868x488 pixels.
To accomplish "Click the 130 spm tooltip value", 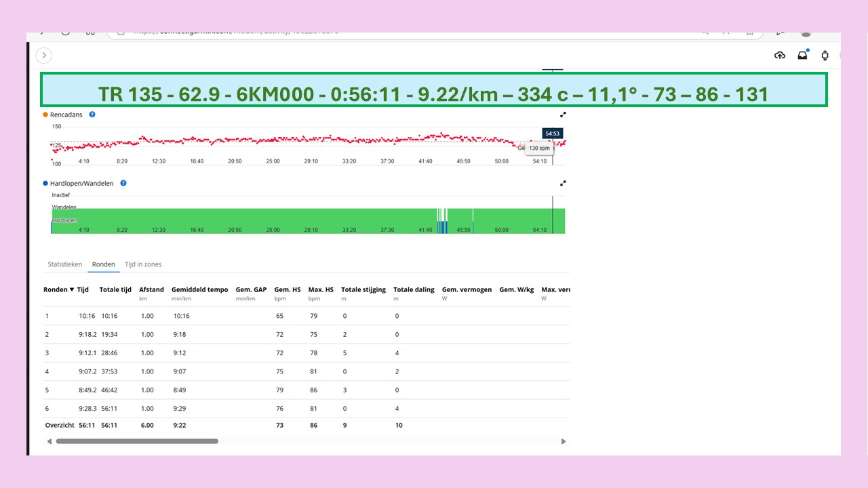I will 539,148.
